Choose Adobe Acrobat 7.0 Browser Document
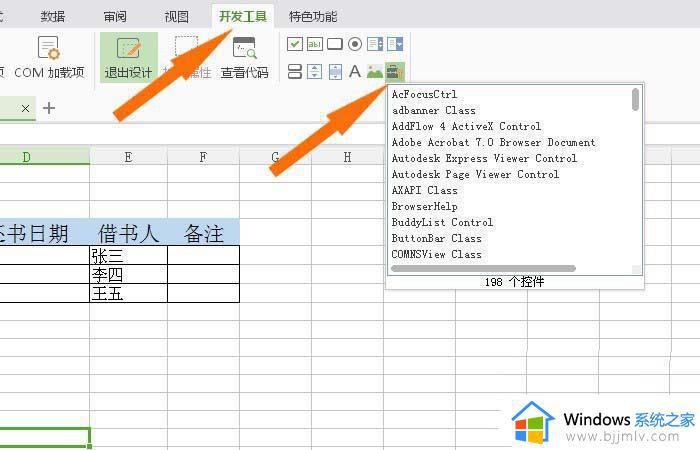 (x=493, y=142)
